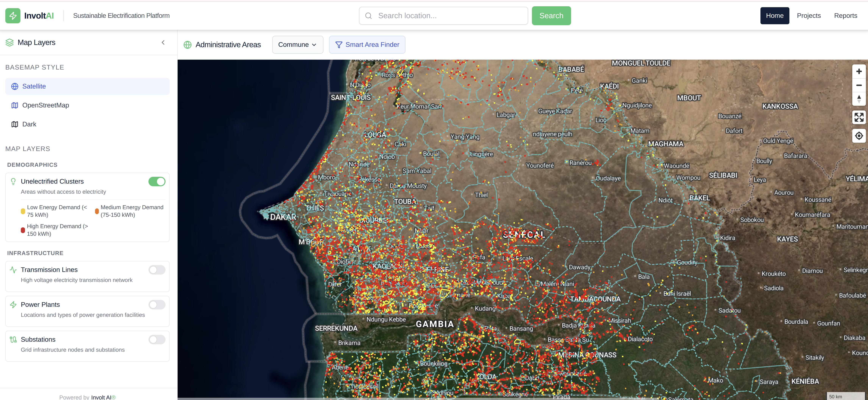Click the Smart Area Finder funnel icon
This screenshot has height=400, width=868.
[339, 45]
